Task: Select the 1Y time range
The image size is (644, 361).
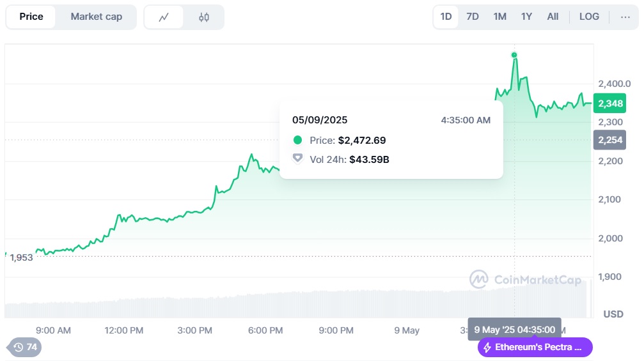Action: (x=526, y=17)
